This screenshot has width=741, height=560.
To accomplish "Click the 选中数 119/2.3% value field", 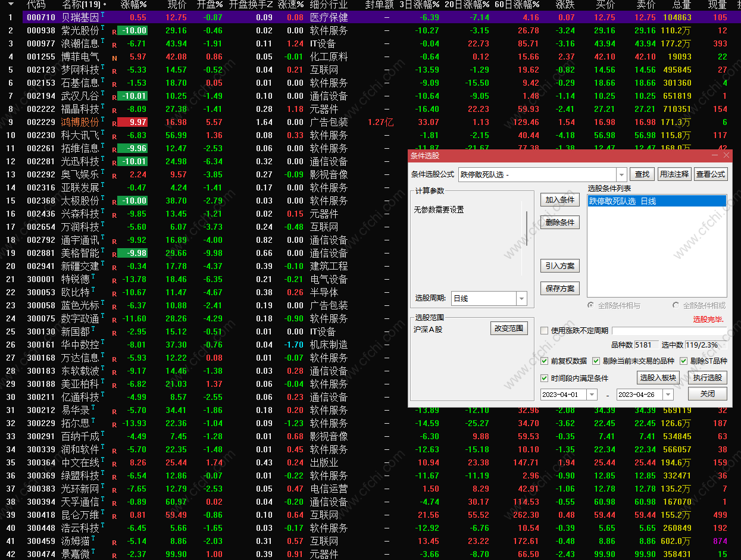I will point(705,345).
